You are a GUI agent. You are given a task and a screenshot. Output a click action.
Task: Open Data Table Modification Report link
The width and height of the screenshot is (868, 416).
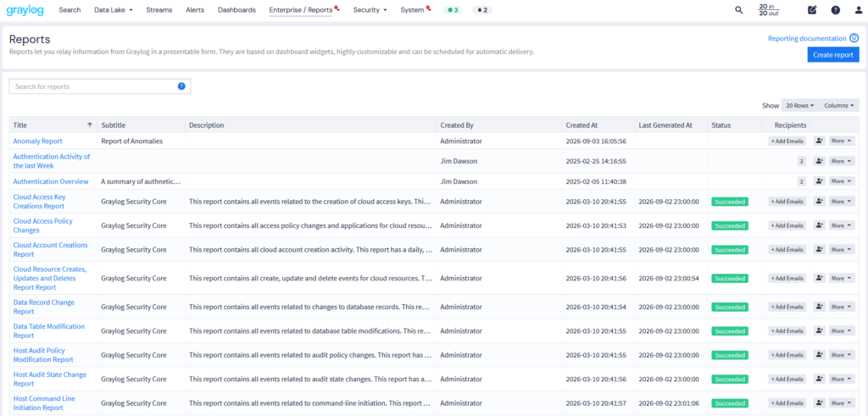click(x=48, y=330)
